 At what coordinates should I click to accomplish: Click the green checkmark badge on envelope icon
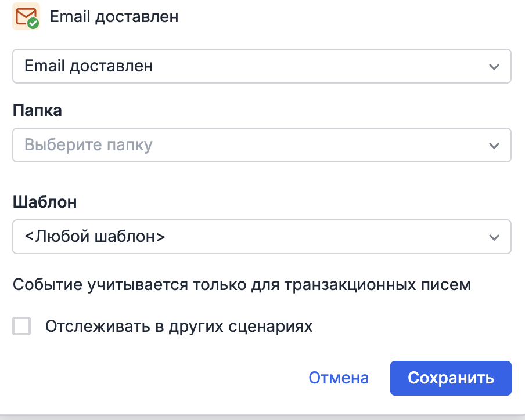click(x=33, y=23)
